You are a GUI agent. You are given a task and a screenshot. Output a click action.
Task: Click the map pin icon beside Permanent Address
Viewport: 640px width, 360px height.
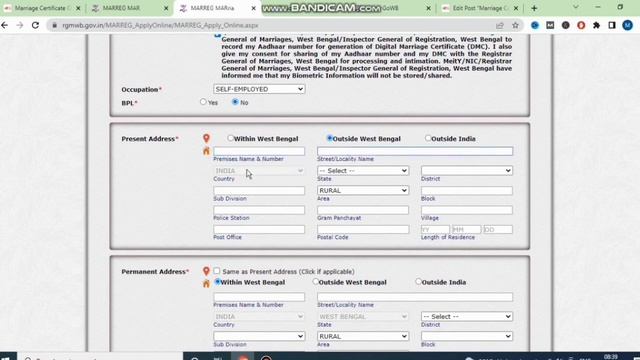coord(206,271)
